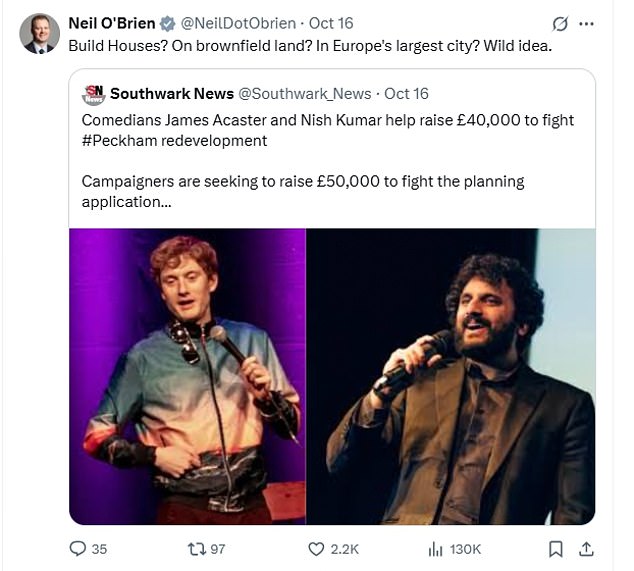Open the Nish Kumar photo on the right
This screenshot has width=634, height=571.
tap(450, 375)
